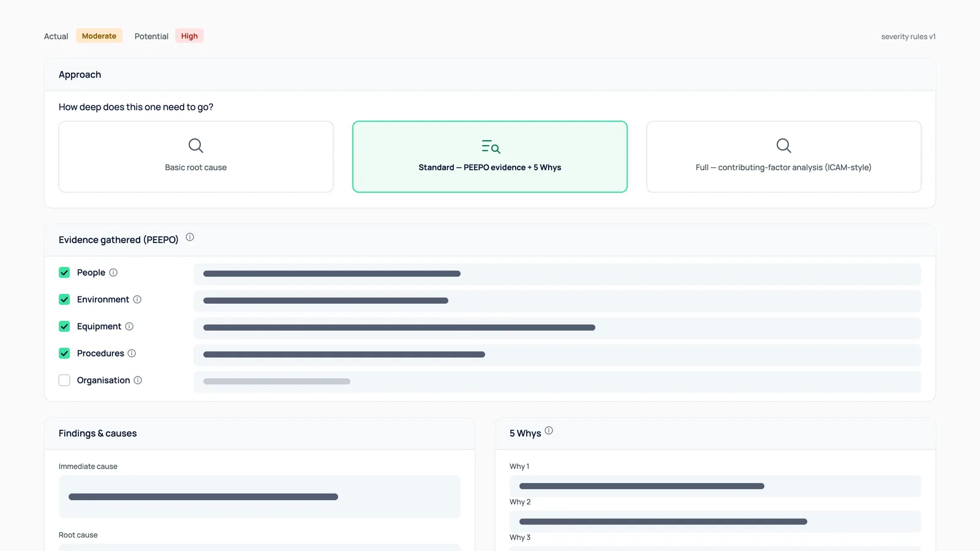The image size is (980, 551).
Task: Click the Procedures evidence text field
Action: coord(557,354)
